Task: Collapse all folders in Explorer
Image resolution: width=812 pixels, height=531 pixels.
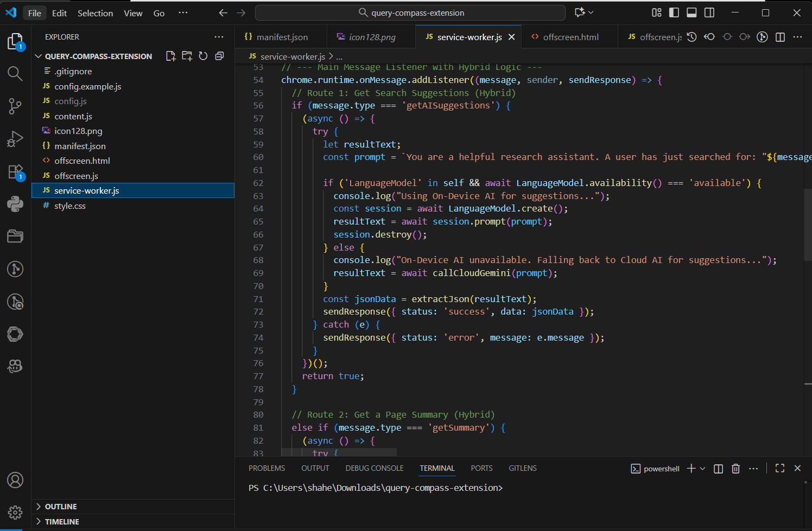Action: (x=219, y=56)
